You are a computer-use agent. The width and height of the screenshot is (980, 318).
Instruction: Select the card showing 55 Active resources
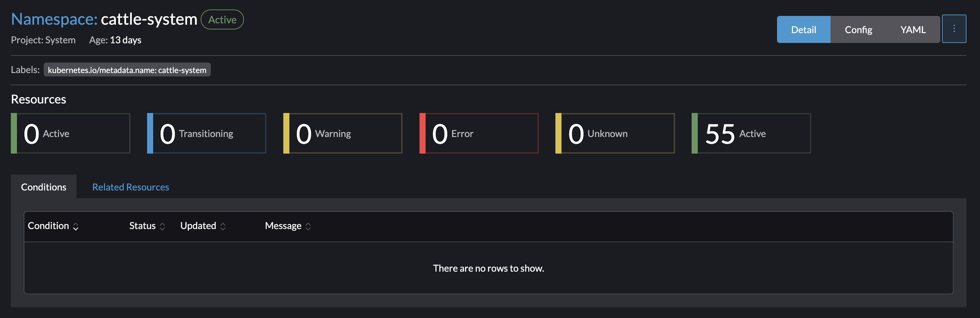pyautogui.click(x=751, y=133)
